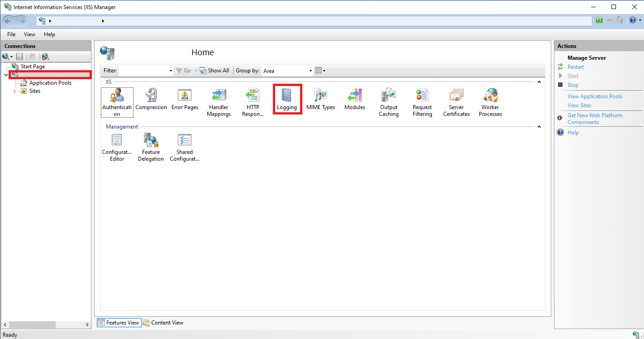Switch to Content View tab

pos(163,323)
